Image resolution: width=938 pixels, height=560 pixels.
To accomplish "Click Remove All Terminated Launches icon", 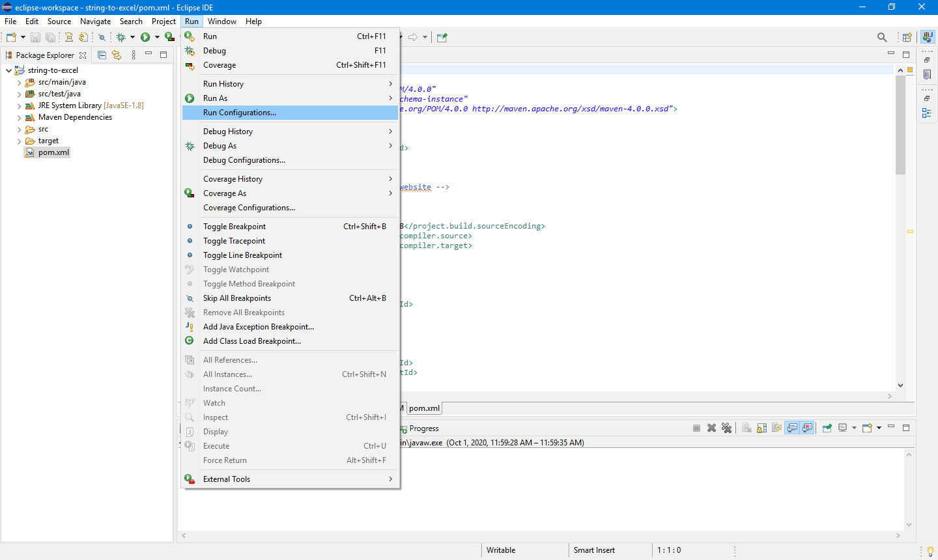I will 726,428.
